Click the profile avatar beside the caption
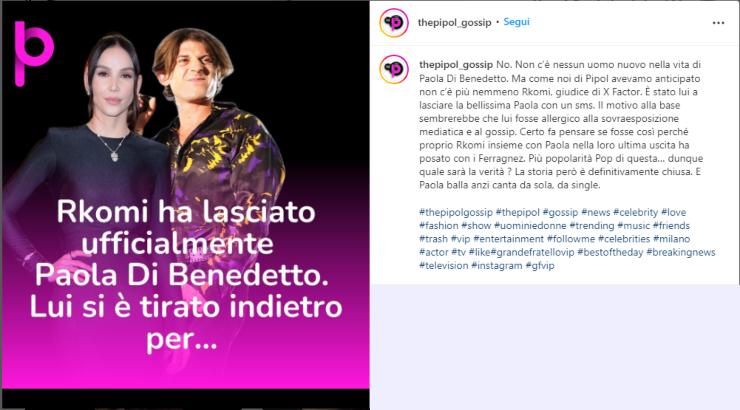 394,69
